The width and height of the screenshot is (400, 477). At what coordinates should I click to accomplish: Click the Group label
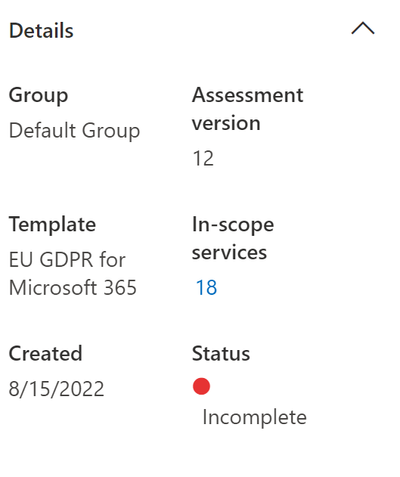(38, 96)
